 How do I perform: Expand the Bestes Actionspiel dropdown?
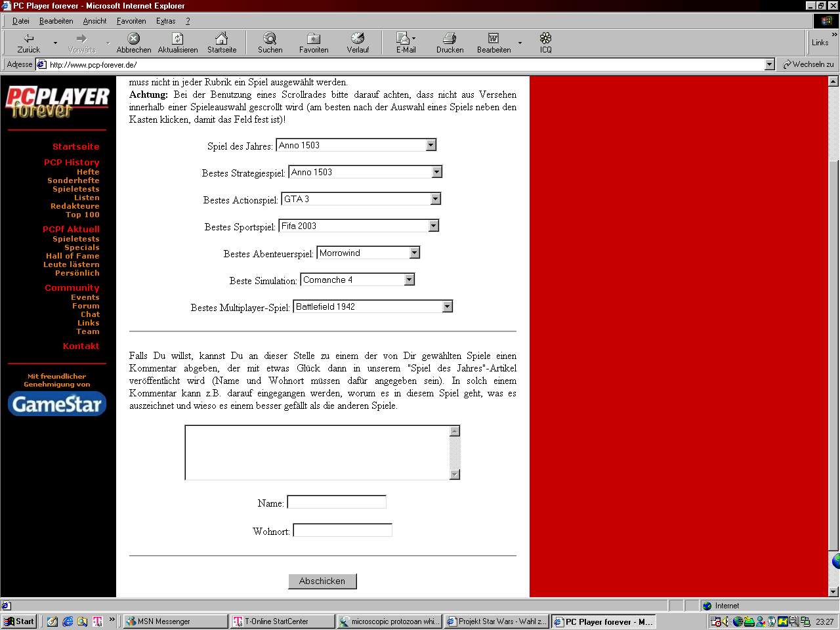435,199
